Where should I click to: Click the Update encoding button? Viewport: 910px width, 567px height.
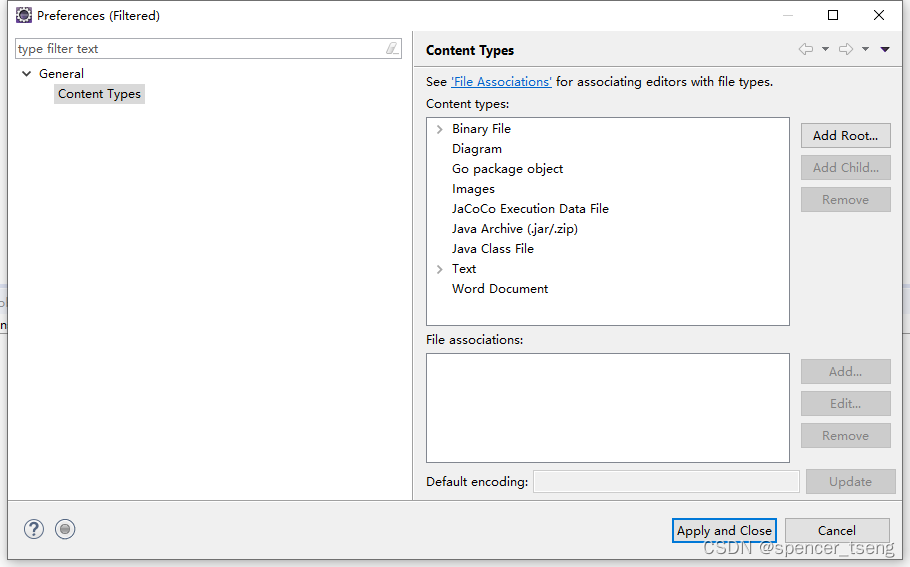point(850,482)
